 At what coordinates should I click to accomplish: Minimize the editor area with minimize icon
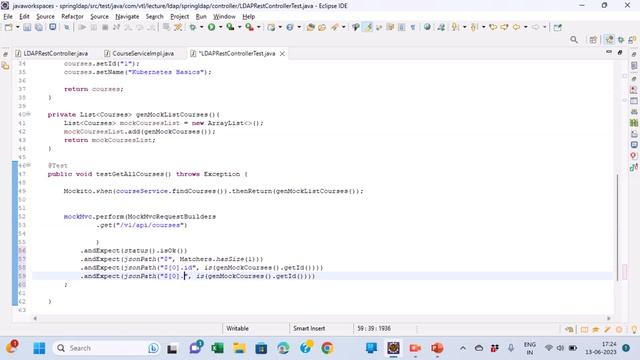(x=609, y=52)
